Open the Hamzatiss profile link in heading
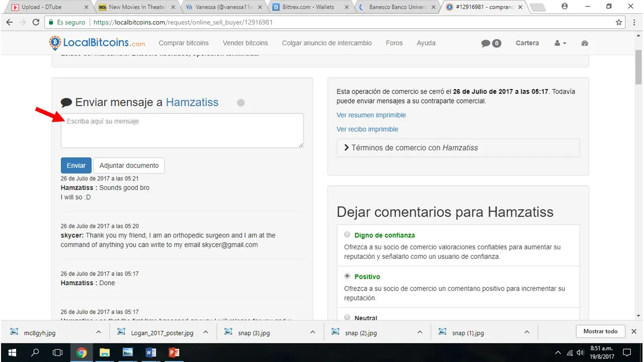This screenshot has height=362, width=644. (192, 102)
